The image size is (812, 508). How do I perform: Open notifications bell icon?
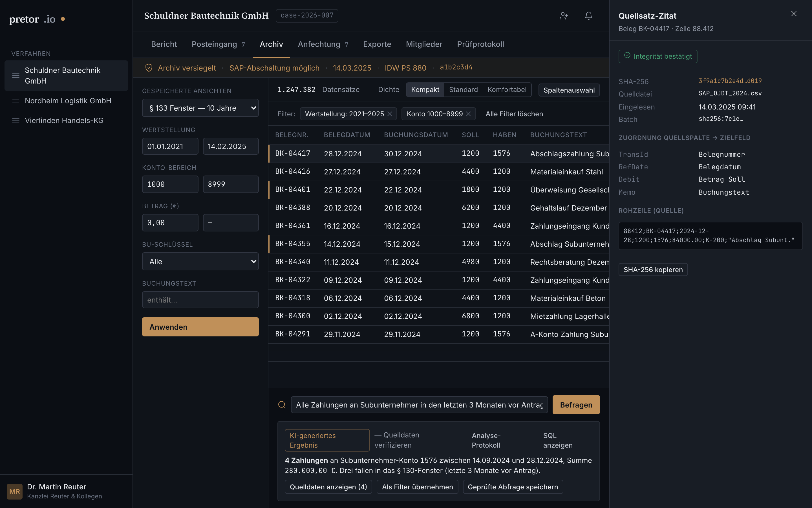point(588,16)
